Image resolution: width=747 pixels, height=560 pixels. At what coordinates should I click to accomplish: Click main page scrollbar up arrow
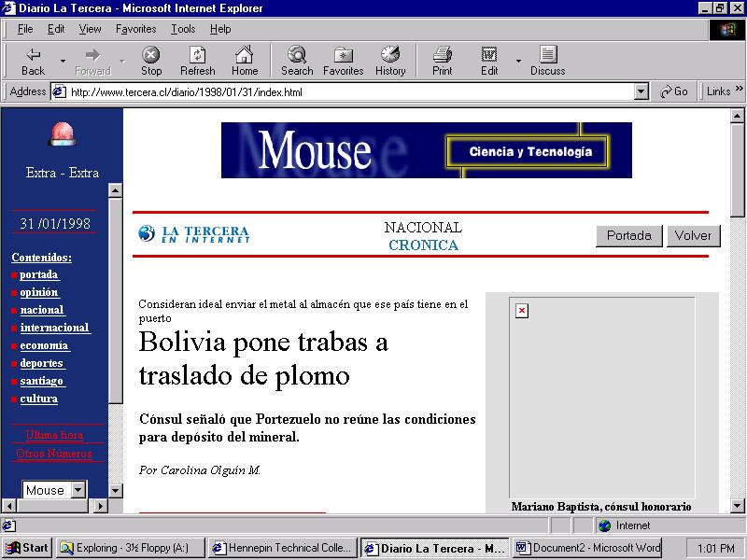[737, 116]
